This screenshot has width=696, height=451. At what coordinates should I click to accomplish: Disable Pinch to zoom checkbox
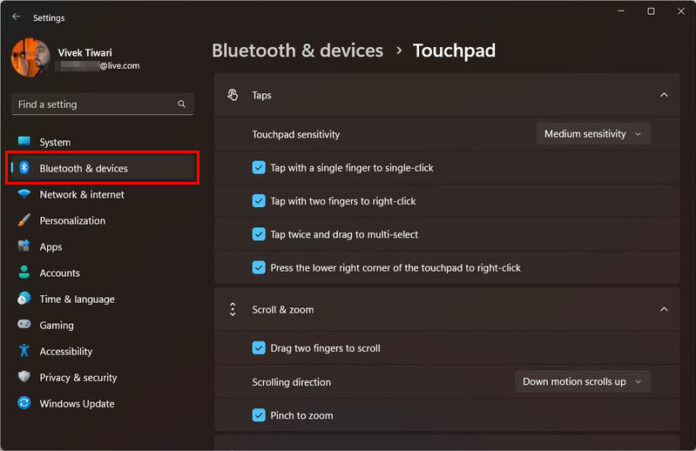click(259, 415)
